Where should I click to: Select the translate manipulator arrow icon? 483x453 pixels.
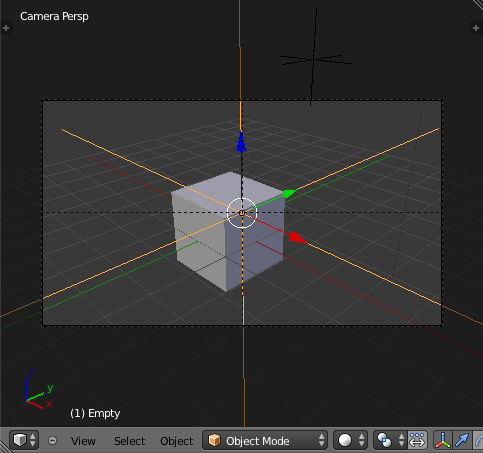[462, 440]
